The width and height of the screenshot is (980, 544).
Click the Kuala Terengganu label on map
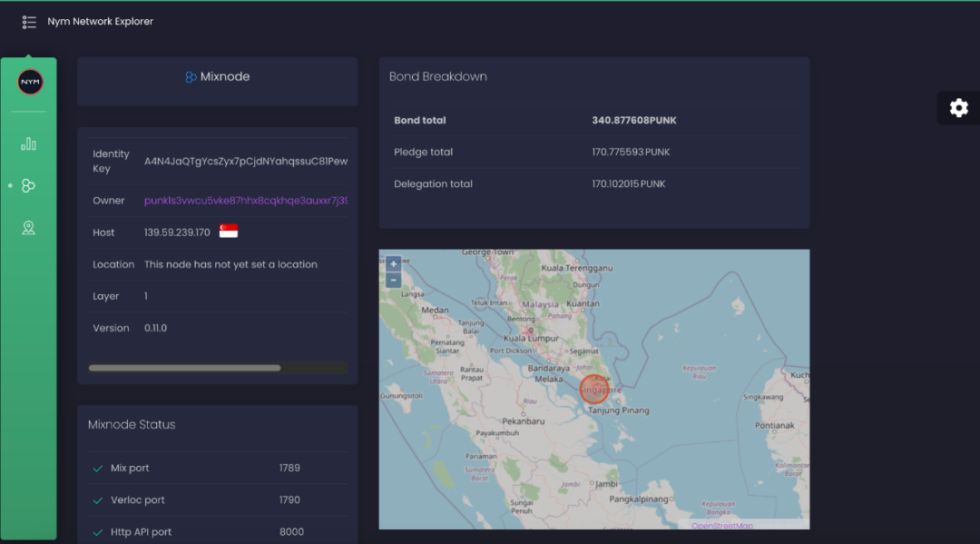[577, 268]
